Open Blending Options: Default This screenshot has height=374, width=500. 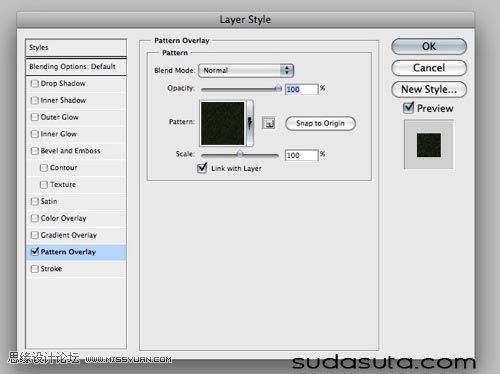(x=76, y=67)
